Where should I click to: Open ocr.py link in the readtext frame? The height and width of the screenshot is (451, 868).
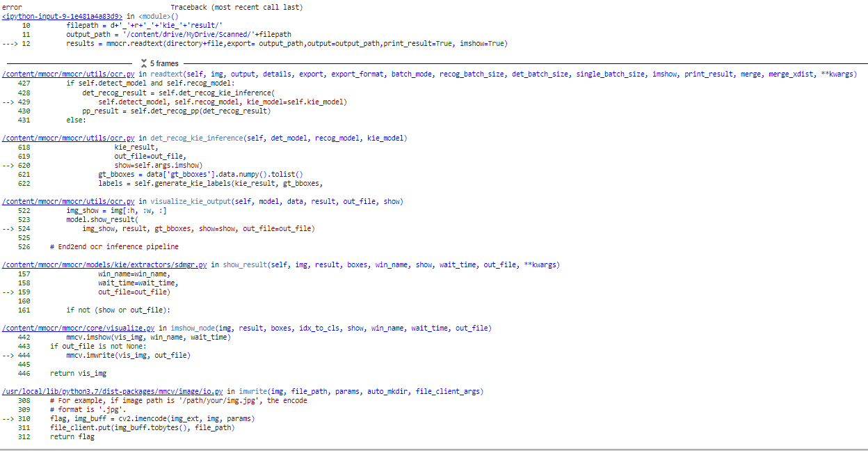pyautogui.click(x=68, y=73)
